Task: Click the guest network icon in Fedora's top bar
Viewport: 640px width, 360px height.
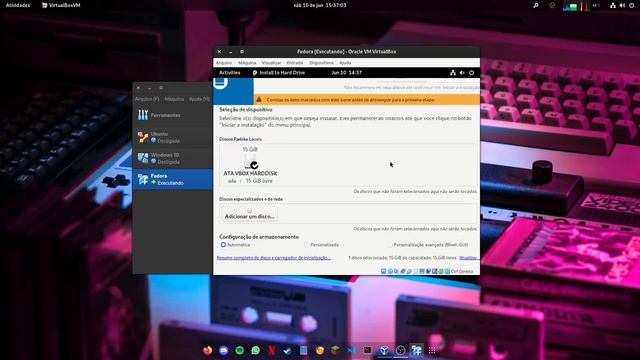Action: tap(453, 73)
